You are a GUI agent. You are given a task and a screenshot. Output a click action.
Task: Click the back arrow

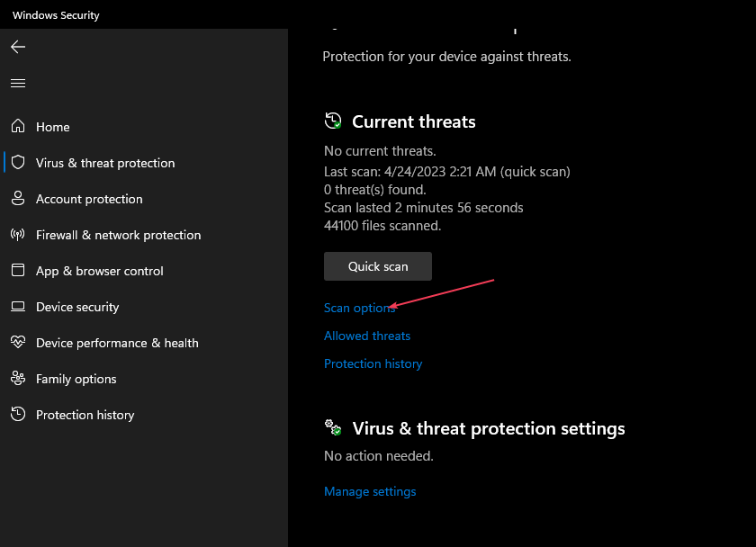pyautogui.click(x=18, y=47)
